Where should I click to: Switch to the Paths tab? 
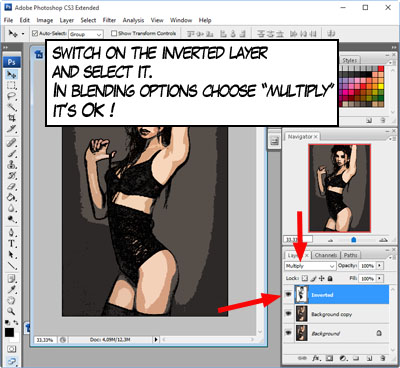(x=350, y=255)
